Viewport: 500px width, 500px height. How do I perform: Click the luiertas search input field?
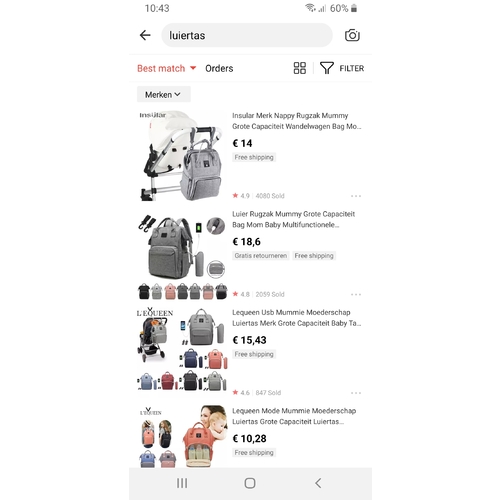point(247,35)
